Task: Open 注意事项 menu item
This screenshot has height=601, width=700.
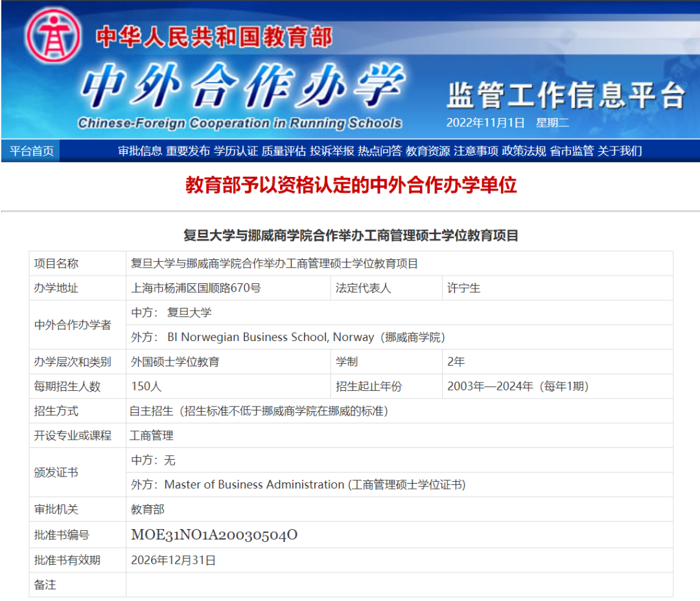Action: [x=476, y=151]
